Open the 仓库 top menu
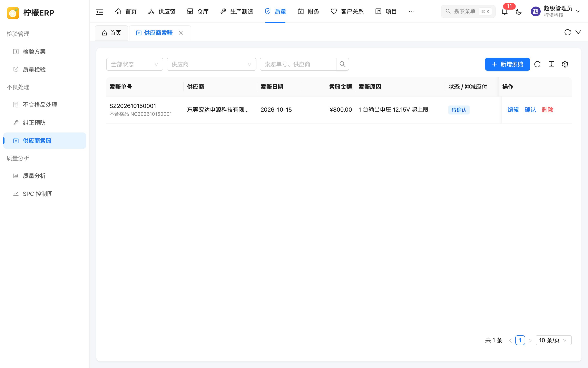The height and width of the screenshot is (368, 588). click(x=198, y=11)
